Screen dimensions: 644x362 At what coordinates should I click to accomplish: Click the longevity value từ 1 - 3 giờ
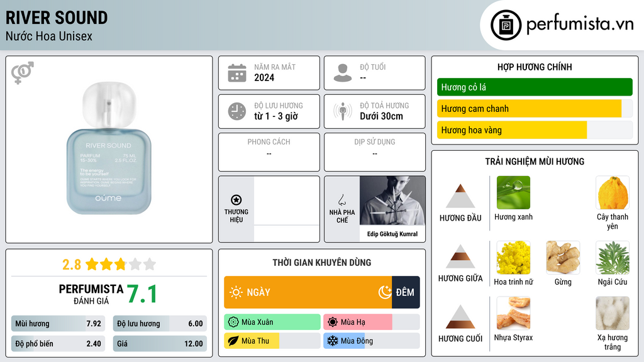[276, 116]
